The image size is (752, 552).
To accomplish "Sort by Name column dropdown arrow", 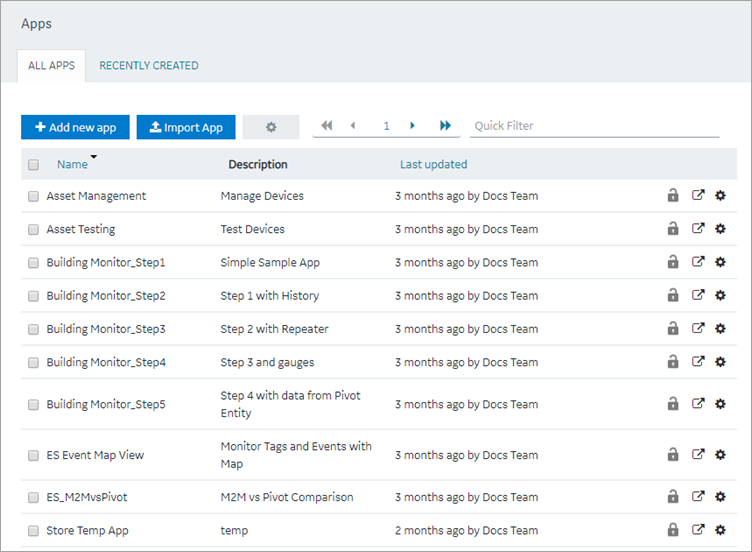I will (x=94, y=157).
